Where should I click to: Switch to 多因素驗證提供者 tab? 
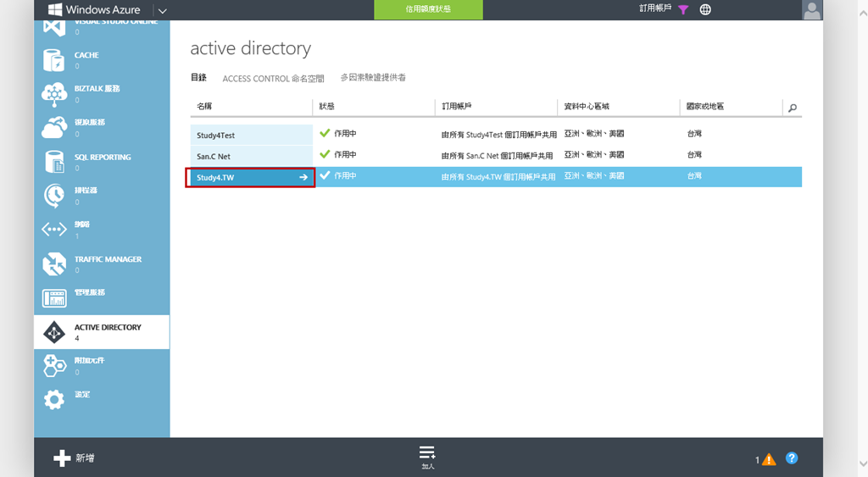point(373,77)
